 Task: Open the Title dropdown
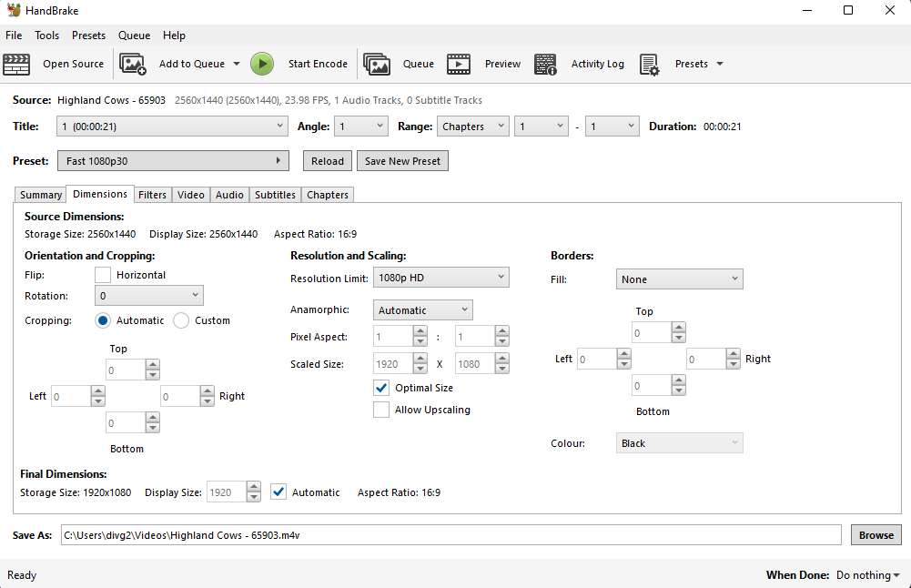click(172, 127)
